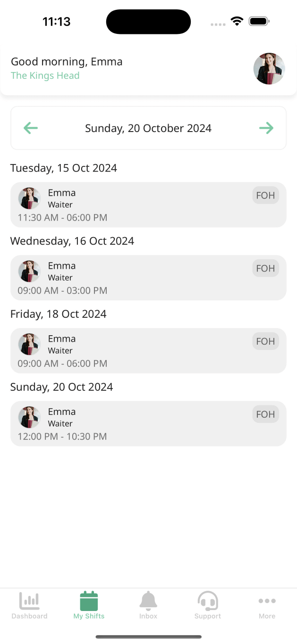Screen dimensions: 297x644
Task: Tap the battery status icon
Action: pos(259,21)
